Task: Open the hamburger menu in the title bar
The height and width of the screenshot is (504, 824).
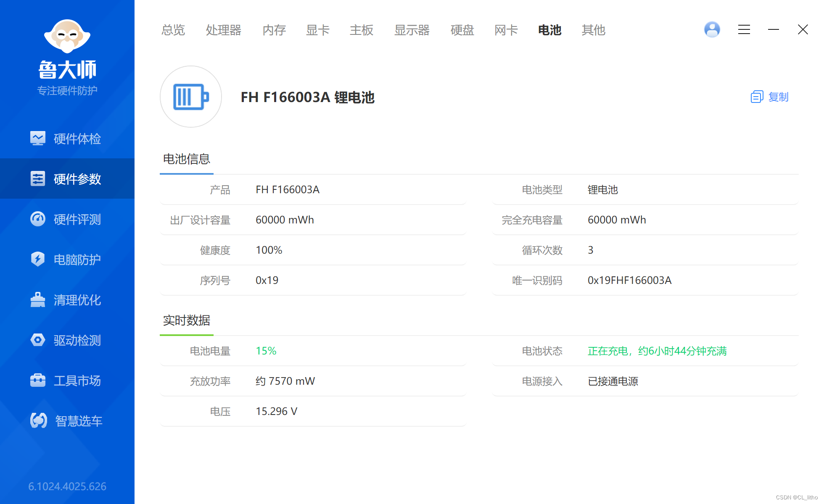Action: coord(744,30)
